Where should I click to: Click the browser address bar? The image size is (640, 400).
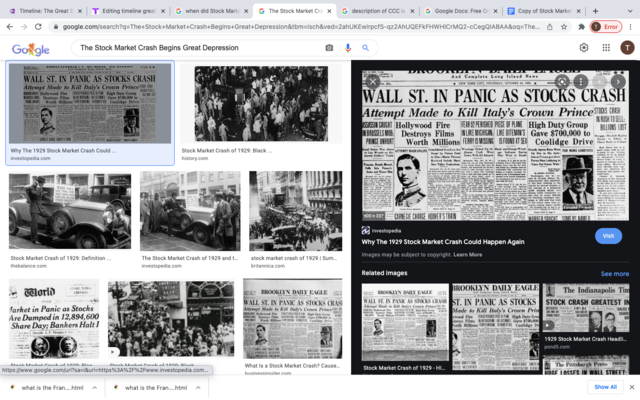(300, 27)
